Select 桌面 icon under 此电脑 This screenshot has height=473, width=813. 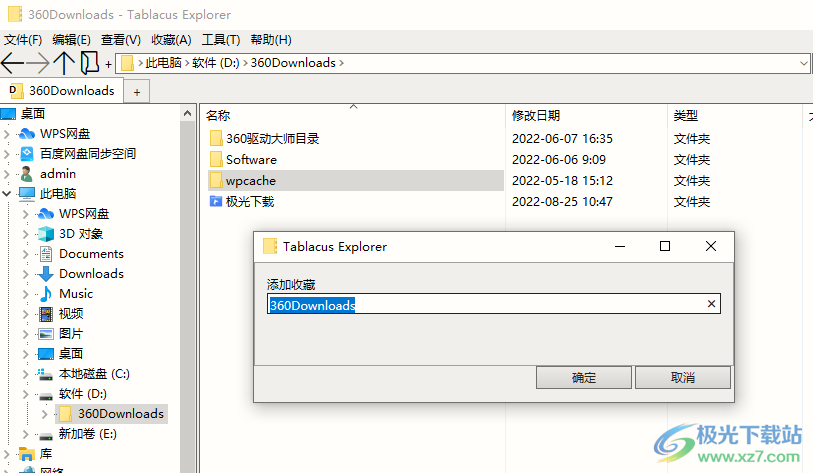(x=46, y=354)
